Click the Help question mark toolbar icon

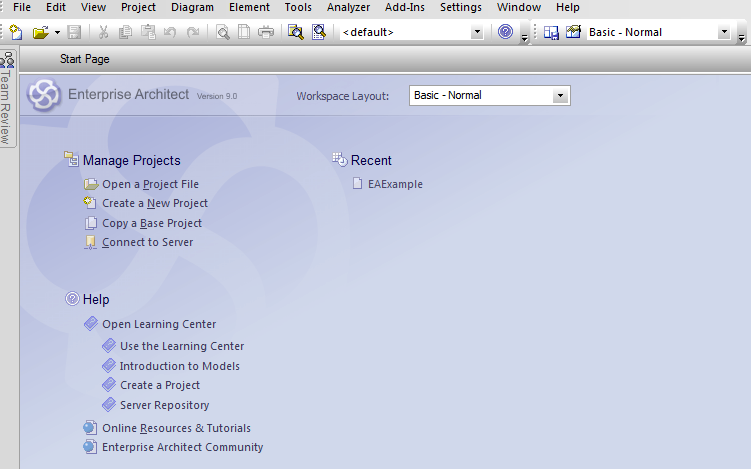(505, 32)
